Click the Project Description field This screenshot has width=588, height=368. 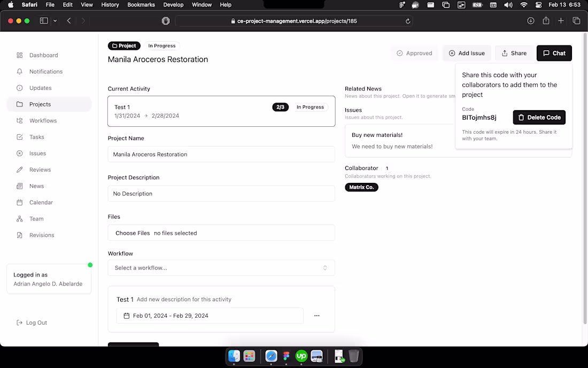coord(221,194)
